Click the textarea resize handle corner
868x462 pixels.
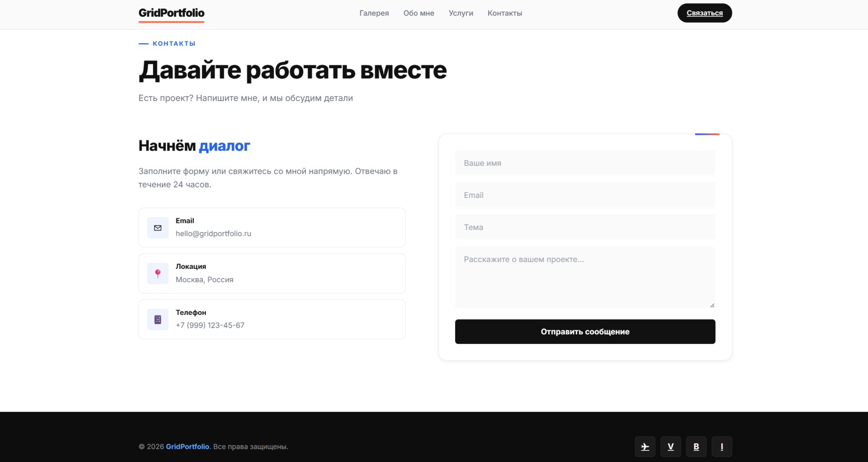pos(712,306)
